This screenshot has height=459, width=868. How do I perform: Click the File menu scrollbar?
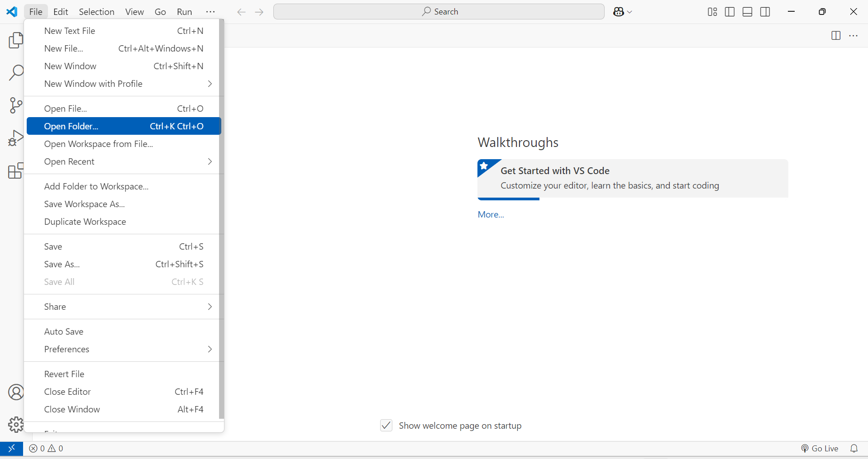coord(221,219)
